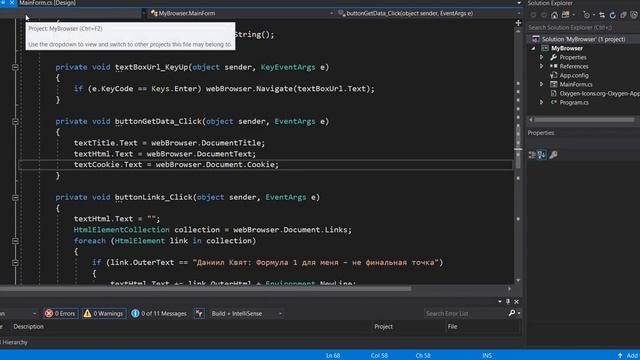
Task: Click the Forward arrow in Solution Explorer toolbar
Action: click(x=544, y=15)
